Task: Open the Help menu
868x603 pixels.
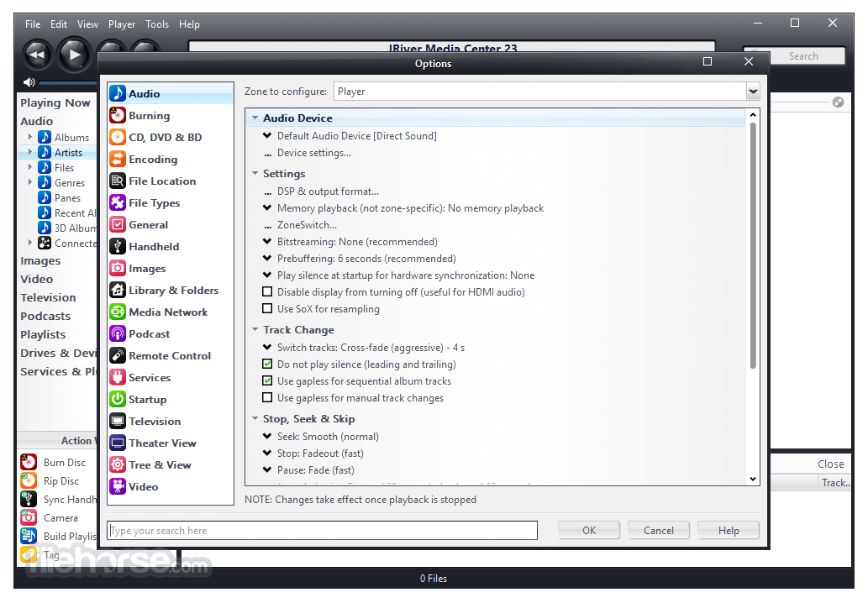Action: click(x=189, y=24)
